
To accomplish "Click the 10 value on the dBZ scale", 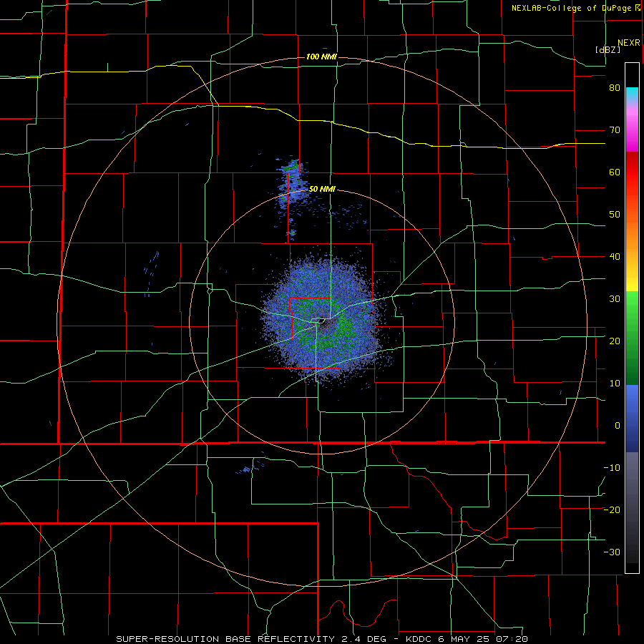I will point(615,384).
